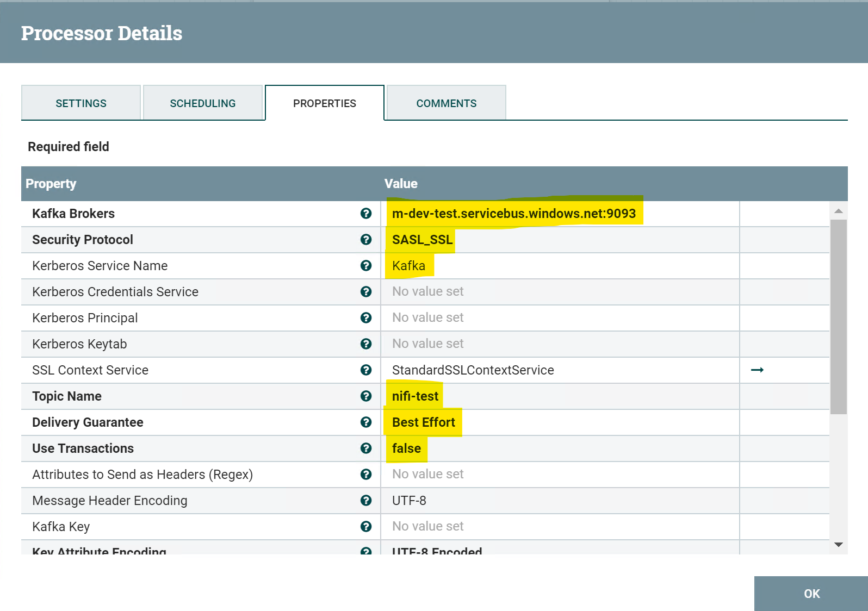Viewport: 868px width, 611px height.
Task: Click the vertical scrollbar thumb
Action: 839,317
